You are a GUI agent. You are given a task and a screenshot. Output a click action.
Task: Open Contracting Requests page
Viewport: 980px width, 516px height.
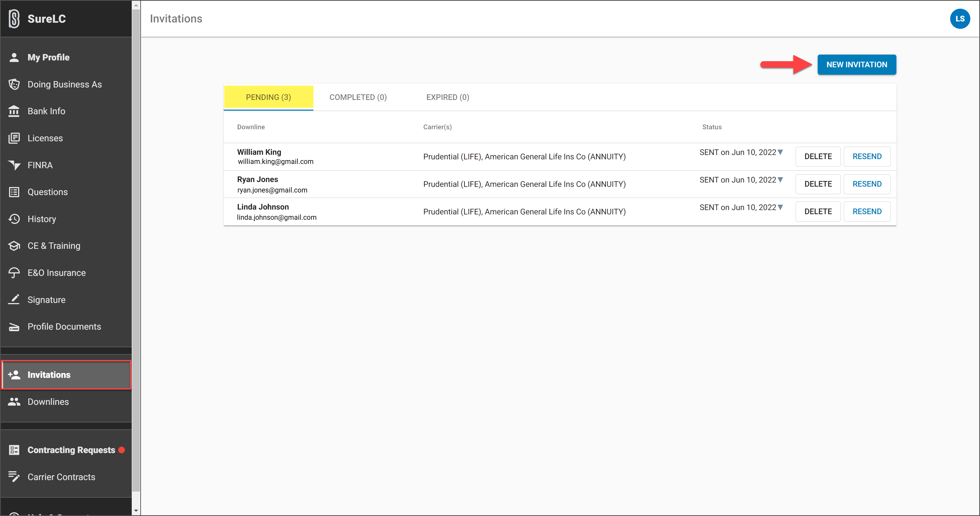pyautogui.click(x=66, y=450)
